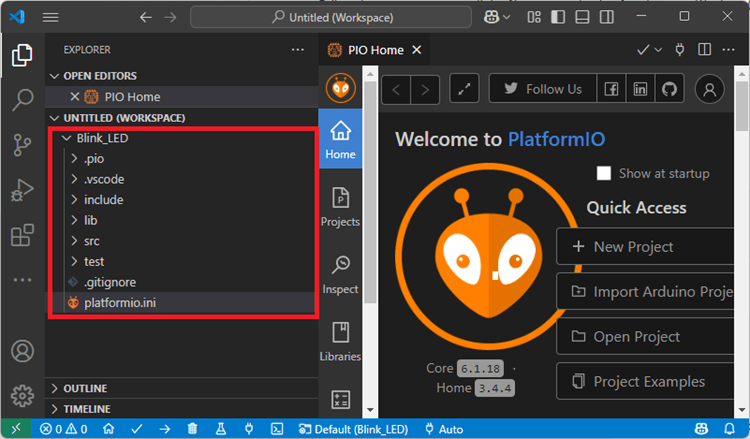
Task: Click the PlatformIO Clean trash icon
Action: click(x=192, y=429)
